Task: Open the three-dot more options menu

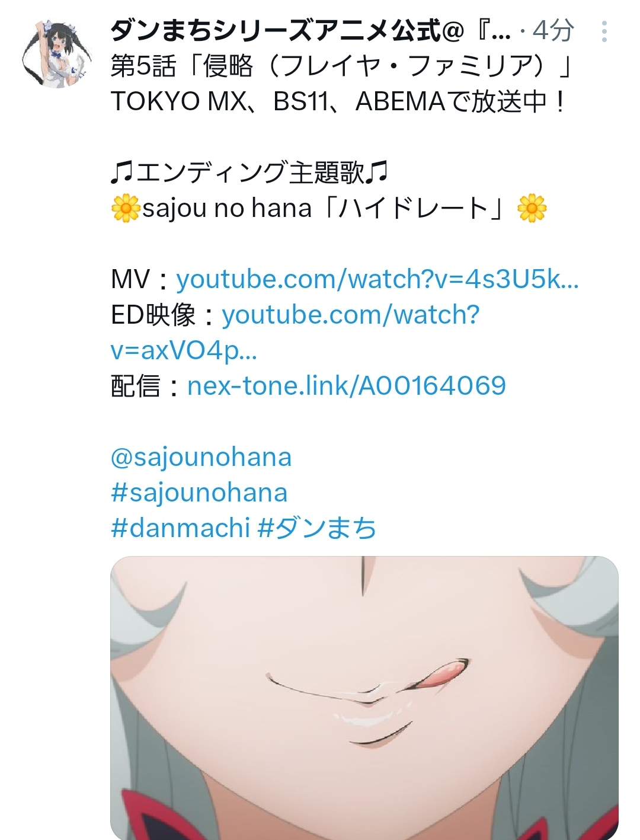Action: pos(604,31)
